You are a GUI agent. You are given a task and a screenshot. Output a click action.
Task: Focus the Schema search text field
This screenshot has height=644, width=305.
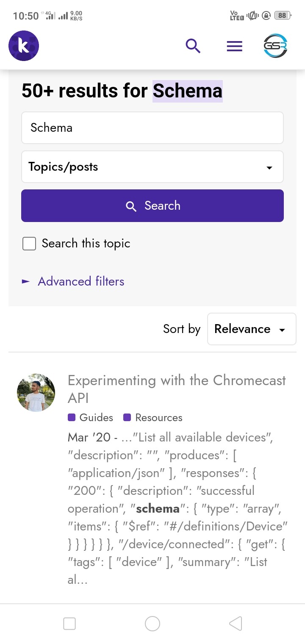pyautogui.click(x=152, y=128)
